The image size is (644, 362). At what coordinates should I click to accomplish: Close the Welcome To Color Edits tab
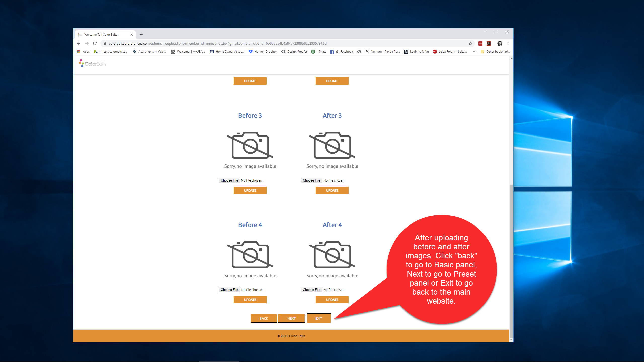(x=131, y=35)
